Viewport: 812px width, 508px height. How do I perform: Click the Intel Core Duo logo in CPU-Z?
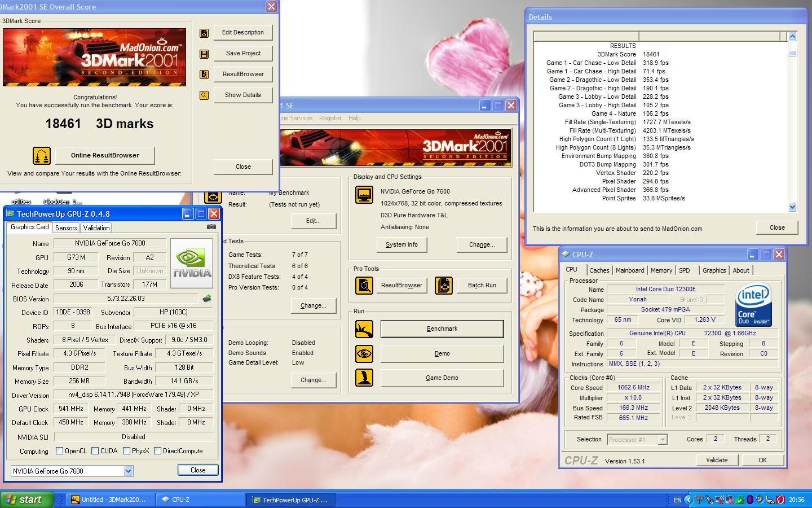coord(753,305)
